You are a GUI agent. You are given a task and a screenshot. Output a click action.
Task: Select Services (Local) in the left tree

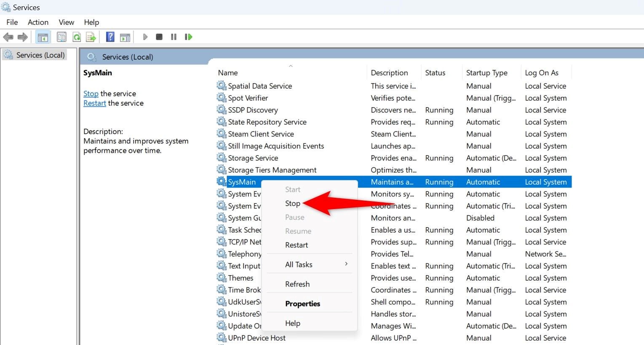click(40, 55)
